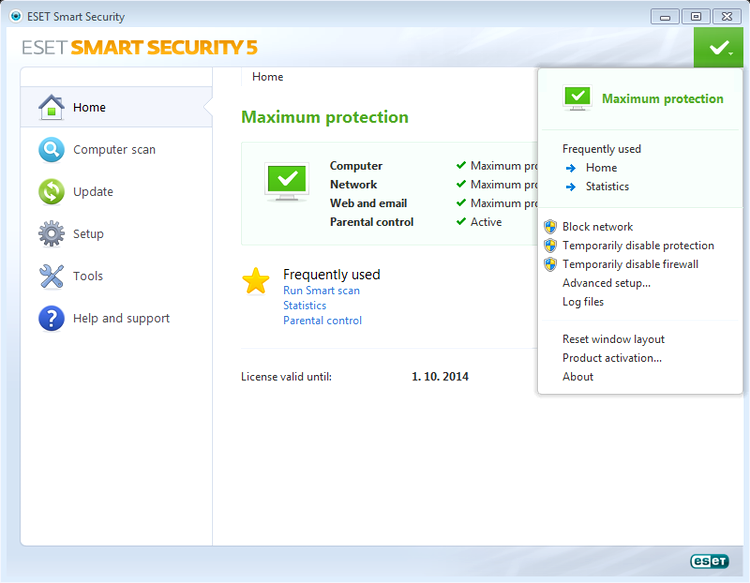
Task: Click the Tools wrench and screwdriver icon
Action: pyautogui.click(x=51, y=276)
